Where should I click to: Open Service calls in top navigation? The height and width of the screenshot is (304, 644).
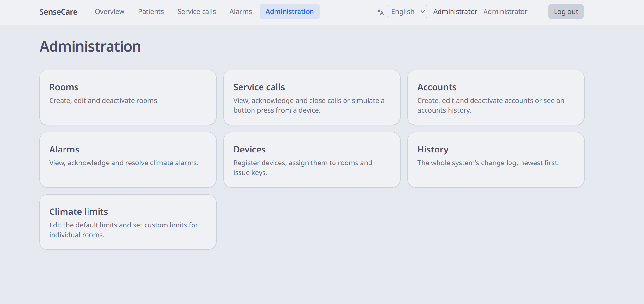click(197, 11)
